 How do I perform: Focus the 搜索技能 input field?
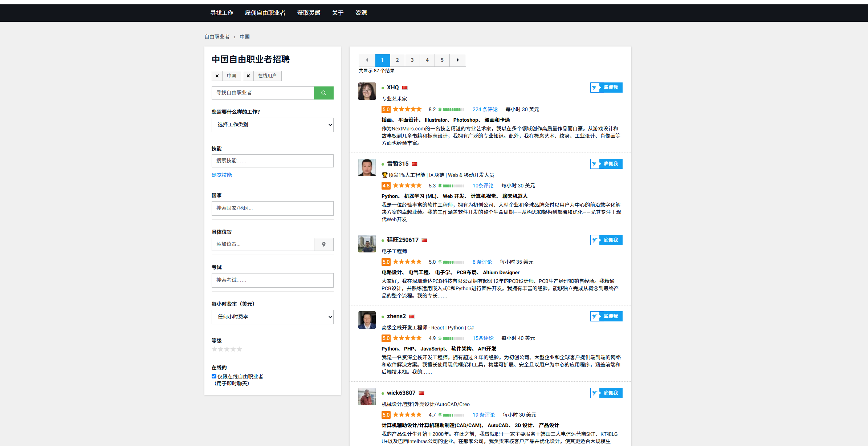pos(273,161)
